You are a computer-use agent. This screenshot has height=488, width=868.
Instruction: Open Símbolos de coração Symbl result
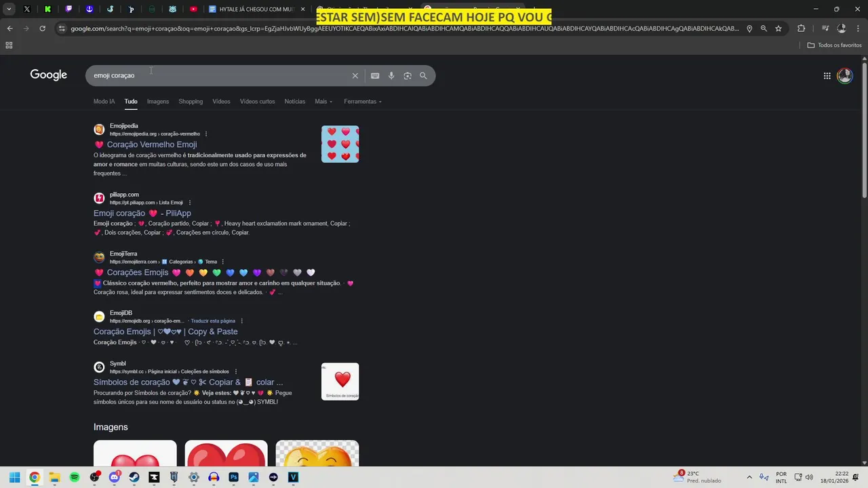pos(188,382)
